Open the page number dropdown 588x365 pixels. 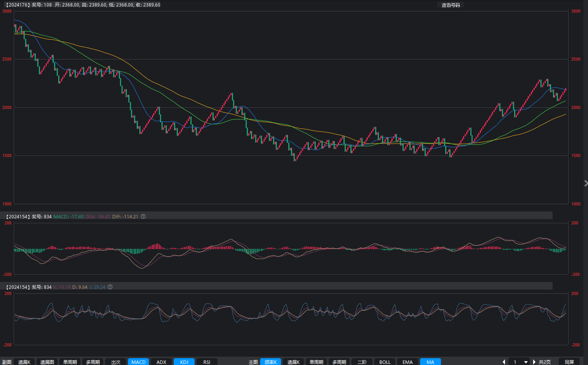click(519, 362)
